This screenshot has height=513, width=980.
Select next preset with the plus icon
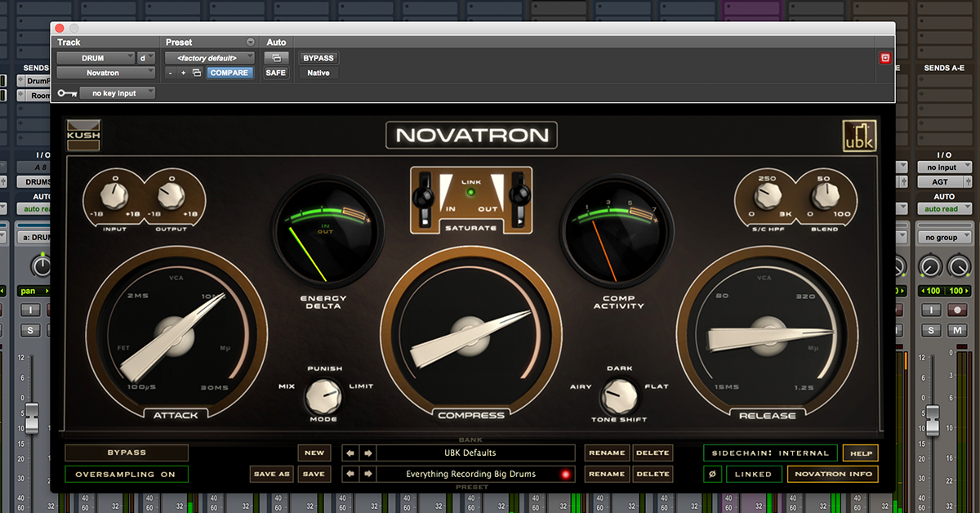[x=183, y=73]
